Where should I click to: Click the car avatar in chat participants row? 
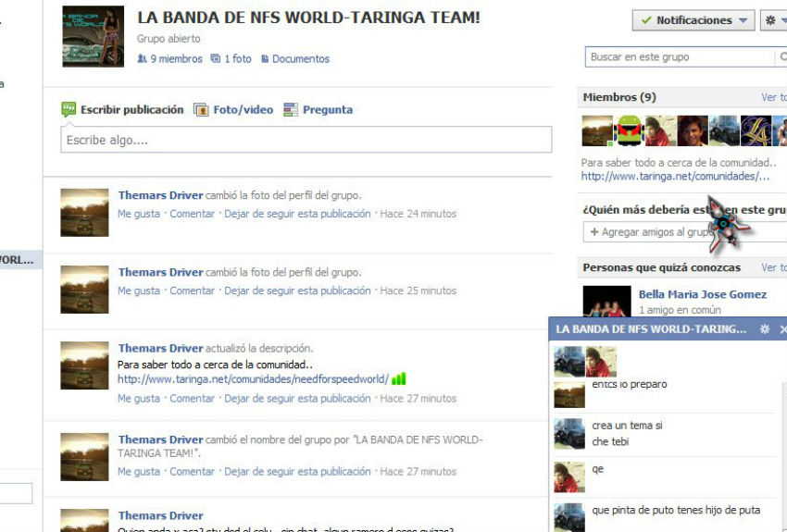pos(569,361)
